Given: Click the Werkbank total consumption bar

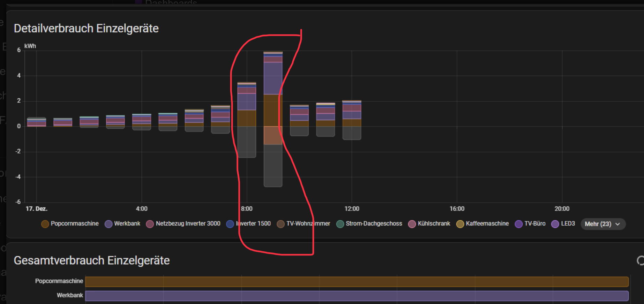Looking at the screenshot, I should click(357, 296).
